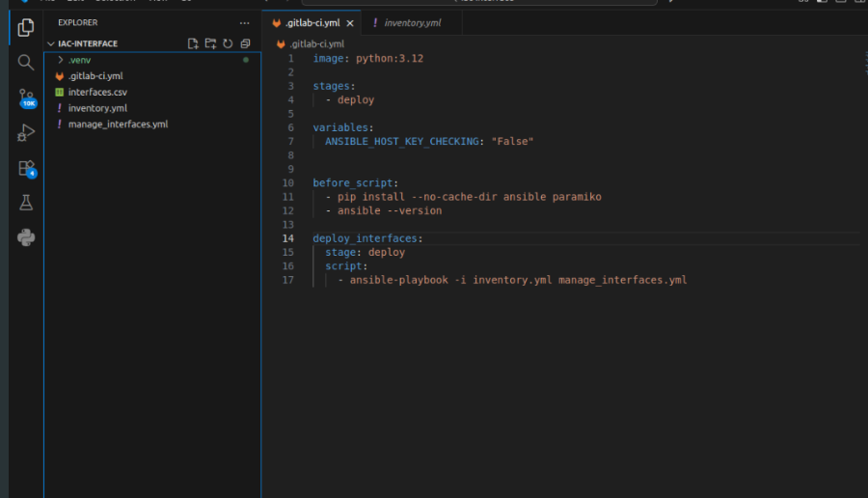This screenshot has width=868, height=498.
Task: Click line number 1 in gutter
Action: tap(290, 59)
